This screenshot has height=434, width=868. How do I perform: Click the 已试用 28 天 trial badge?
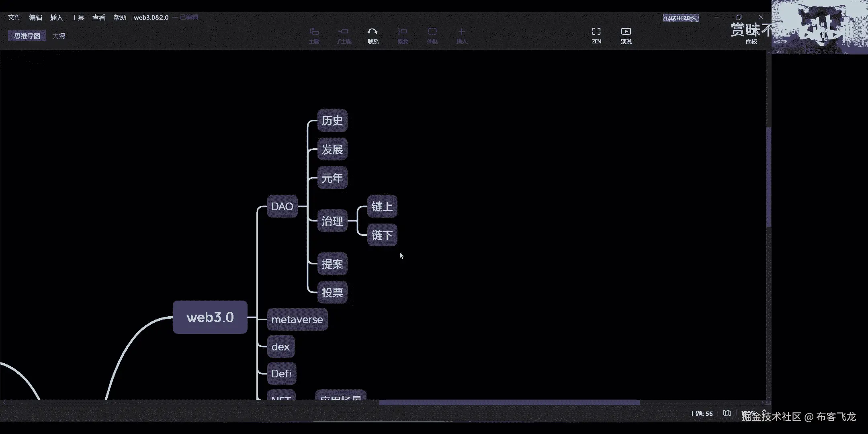tap(681, 18)
